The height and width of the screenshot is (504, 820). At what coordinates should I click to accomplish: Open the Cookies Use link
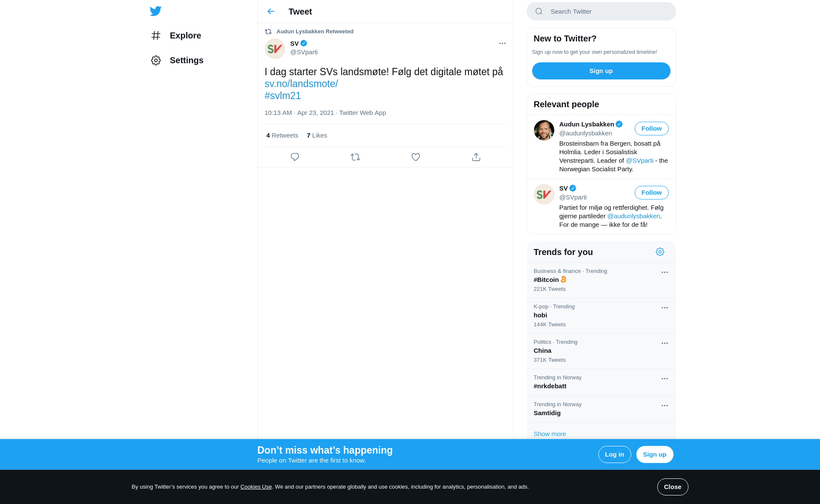[256, 487]
